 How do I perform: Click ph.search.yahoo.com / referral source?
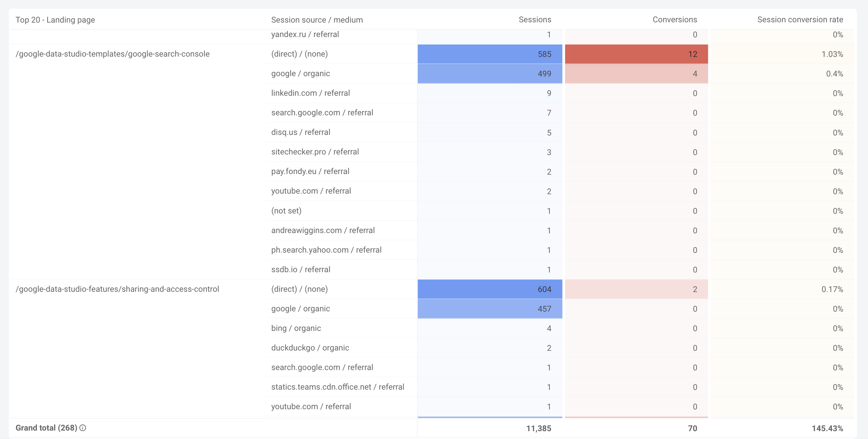click(x=326, y=250)
